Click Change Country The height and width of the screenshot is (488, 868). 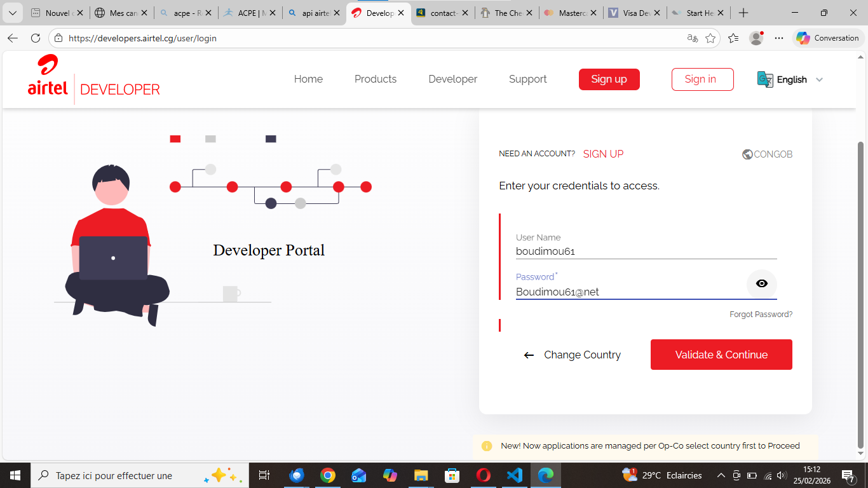582,355
